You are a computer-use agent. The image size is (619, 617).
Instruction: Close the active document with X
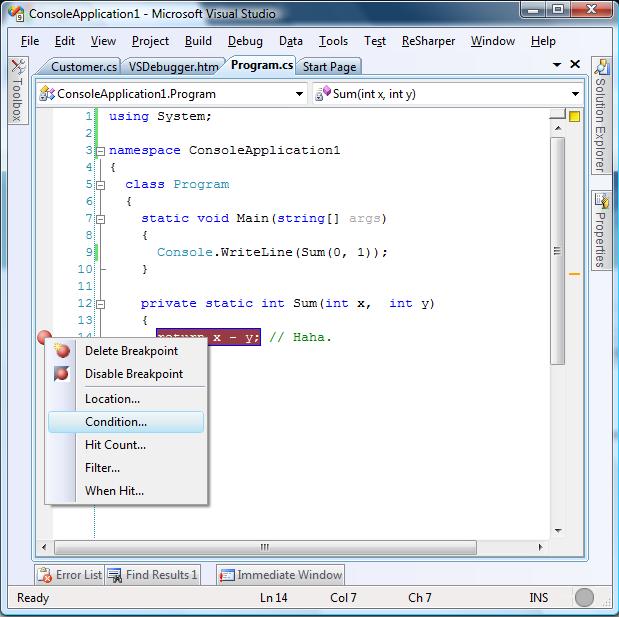(575, 64)
